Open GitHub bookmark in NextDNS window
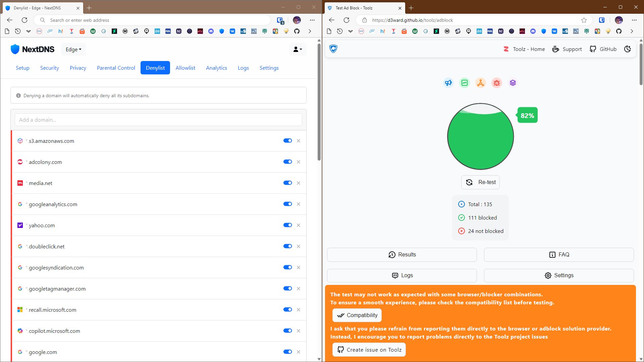Image resolution: width=644 pixels, height=362 pixels. coord(297,31)
